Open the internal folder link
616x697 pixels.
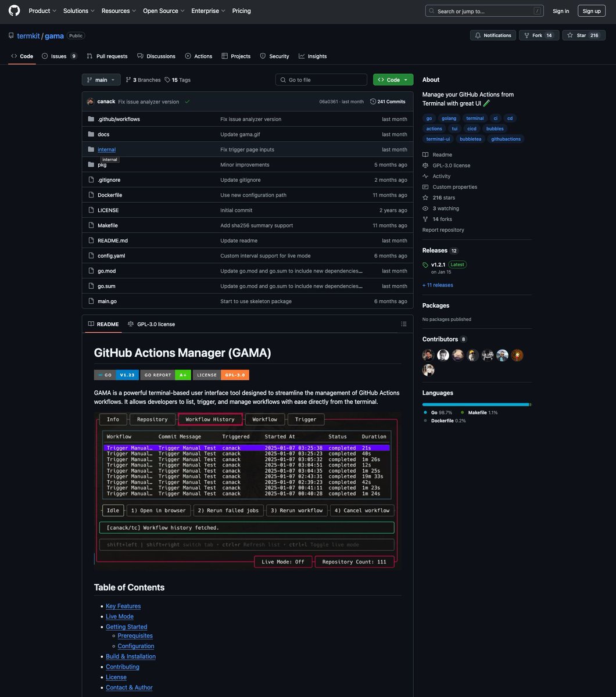[x=106, y=149]
